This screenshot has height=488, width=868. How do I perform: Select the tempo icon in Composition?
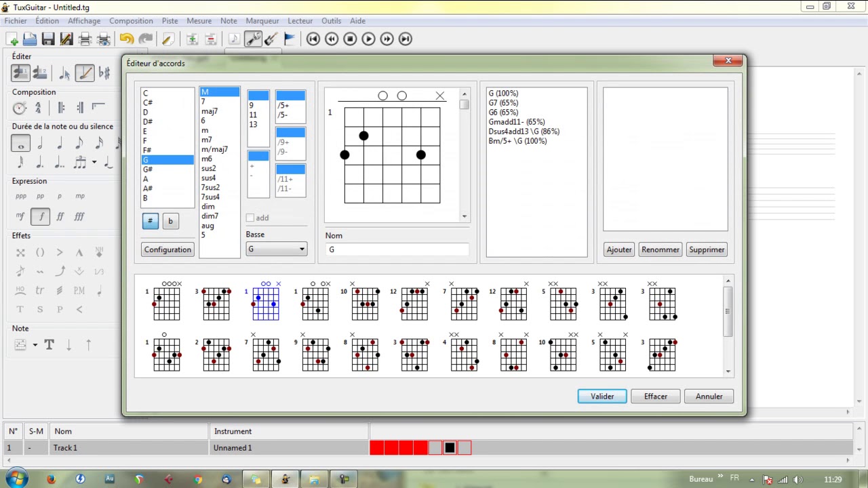[20, 108]
